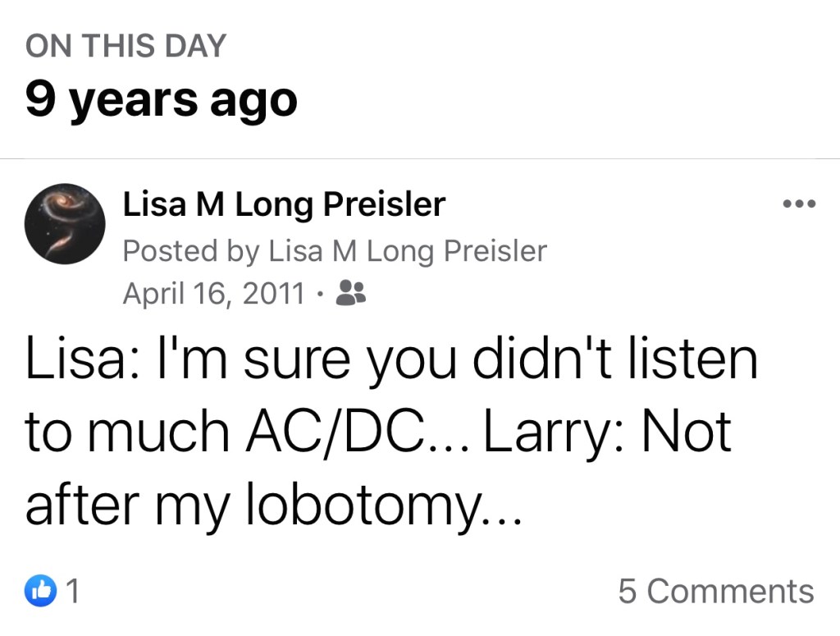Open author name Lisa M Long Preisler
Image resolution: width=840 pixels, height=636 pixels.
point(284,204)
